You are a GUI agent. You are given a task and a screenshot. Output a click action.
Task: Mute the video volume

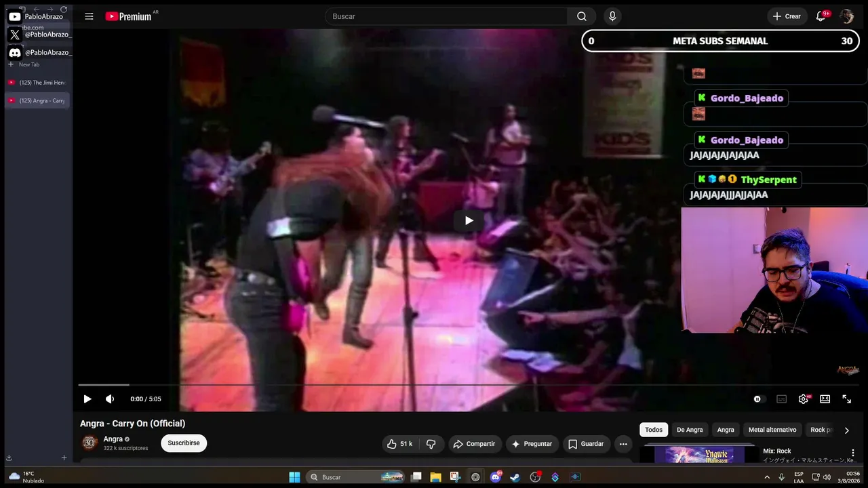pyautogui.click(x=110, y=399)
